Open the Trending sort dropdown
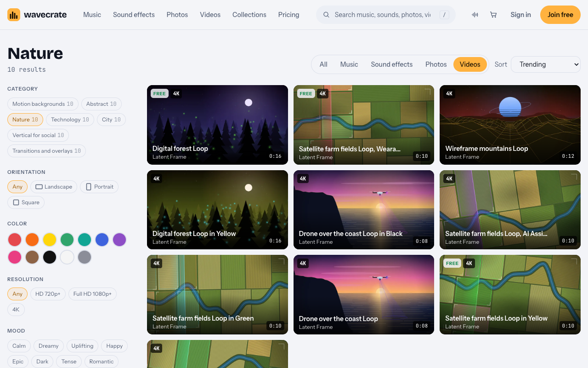The image size is (588, 368). (546, 64)
